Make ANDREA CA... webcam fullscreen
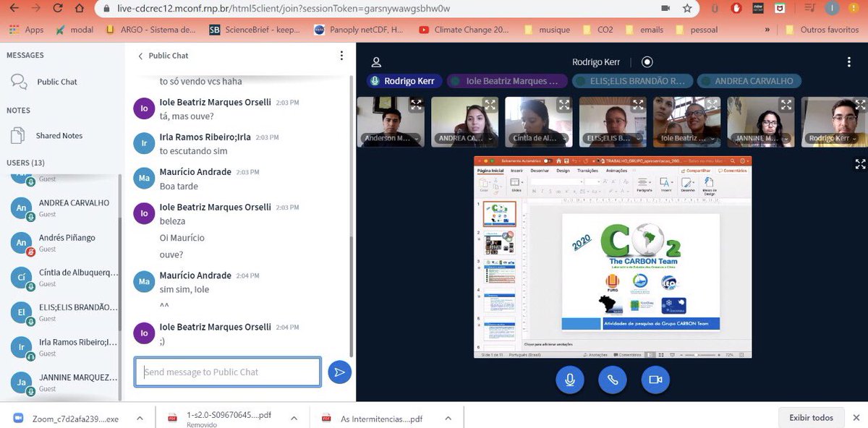 coord(490,105)
